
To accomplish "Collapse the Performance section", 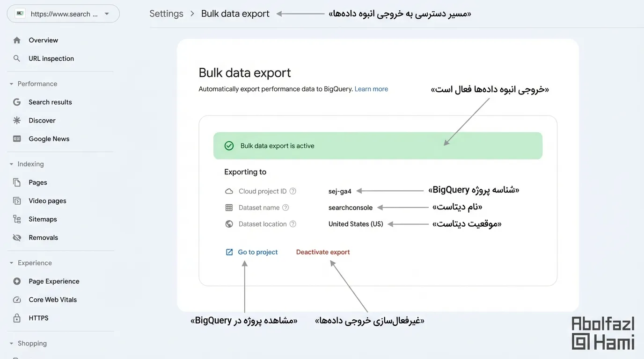I will click(x=12, y=84).
